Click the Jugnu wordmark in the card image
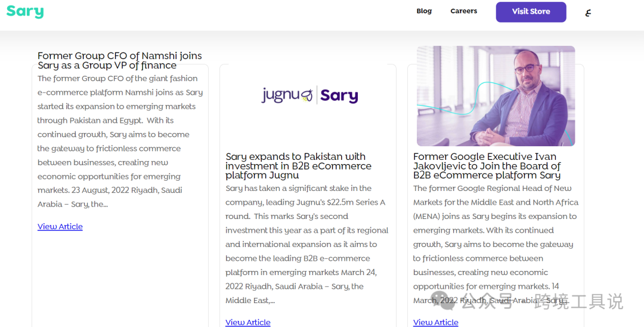The width and height of the screenshot is (644, 327). 286,95
